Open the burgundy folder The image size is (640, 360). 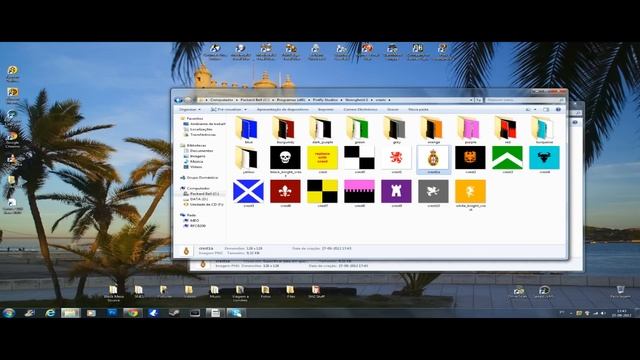click(x=285, y=129)
